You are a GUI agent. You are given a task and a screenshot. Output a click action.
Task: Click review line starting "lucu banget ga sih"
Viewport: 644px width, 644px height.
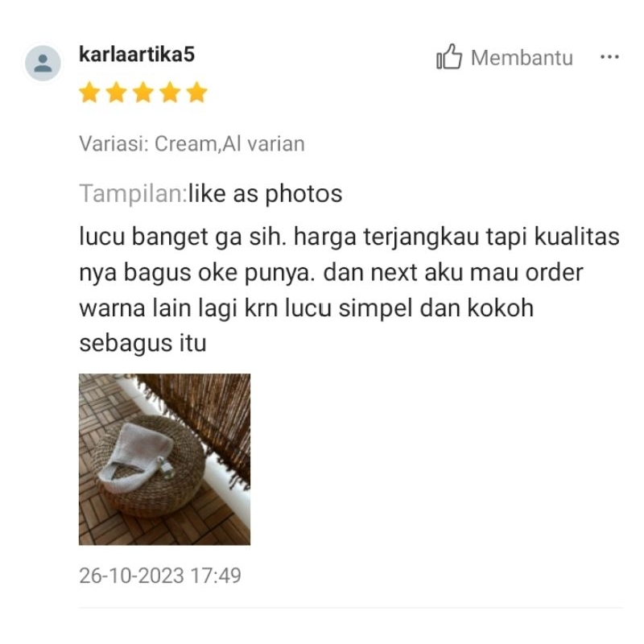(349, 237)
